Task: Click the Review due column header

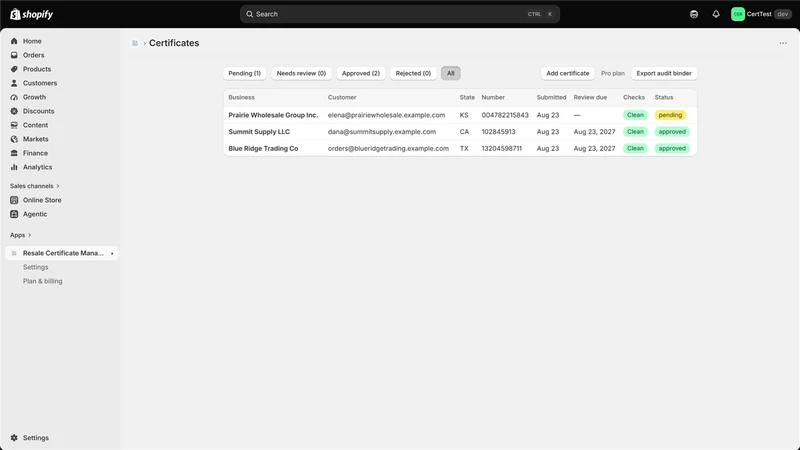Action: point(590,97)
